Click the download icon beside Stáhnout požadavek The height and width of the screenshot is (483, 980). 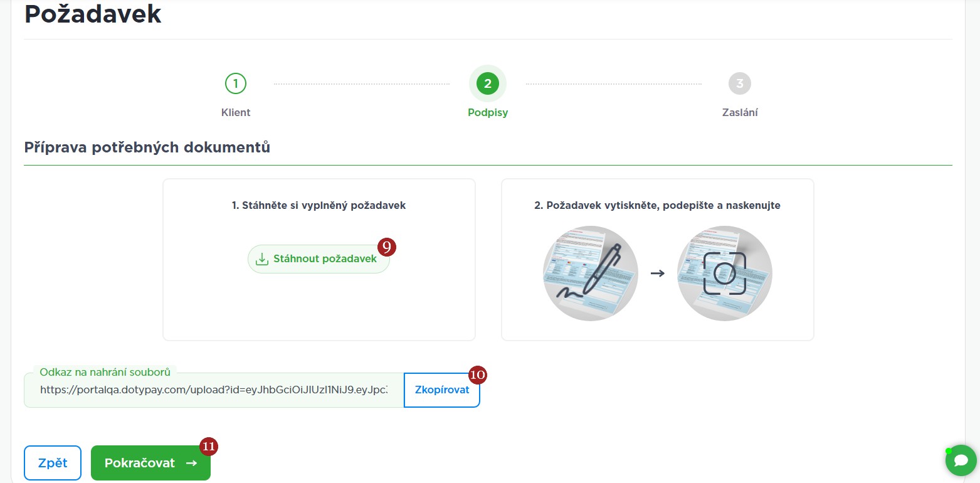pos(262,259)
